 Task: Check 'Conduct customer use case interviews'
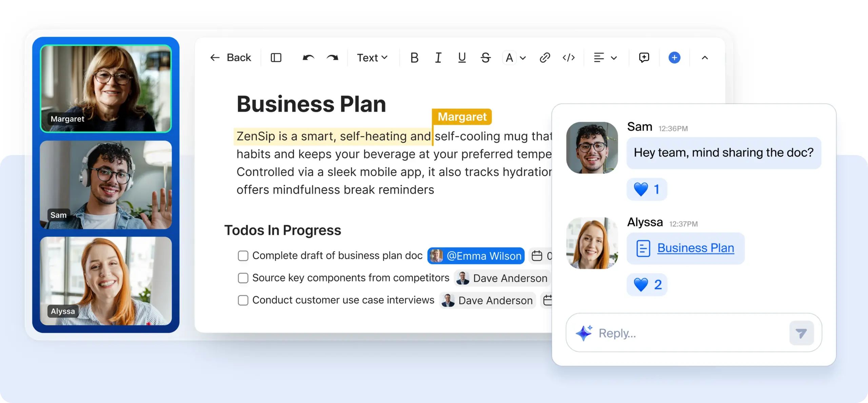point(243,300)
